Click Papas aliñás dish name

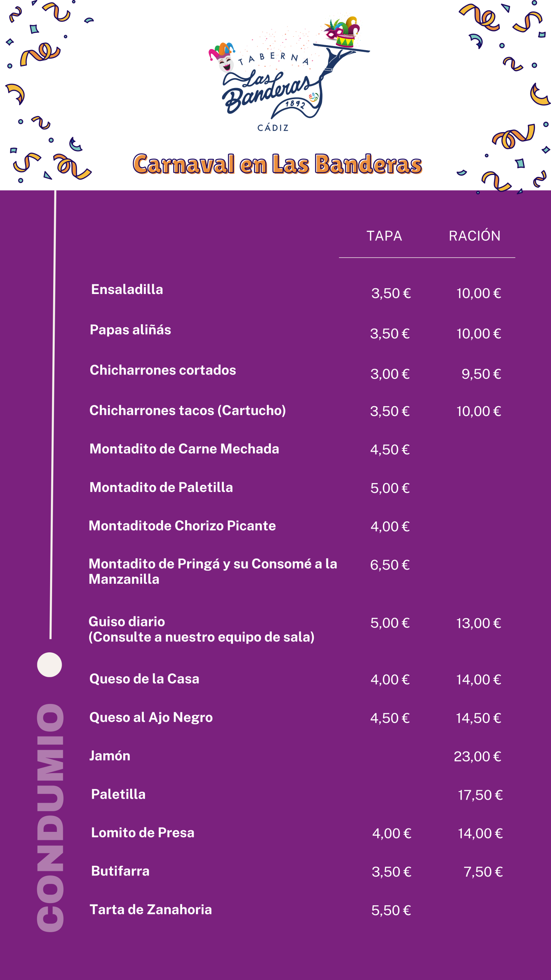(x=130, y=330)
